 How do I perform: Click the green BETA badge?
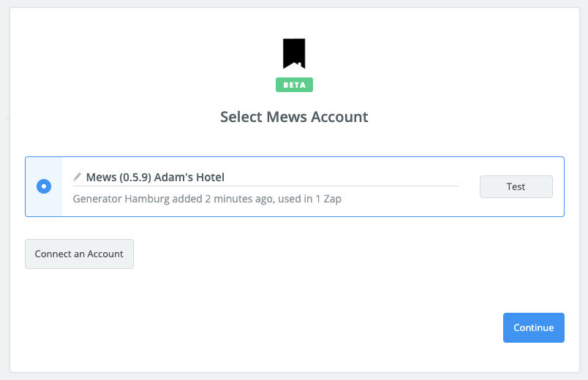[295, 85]
